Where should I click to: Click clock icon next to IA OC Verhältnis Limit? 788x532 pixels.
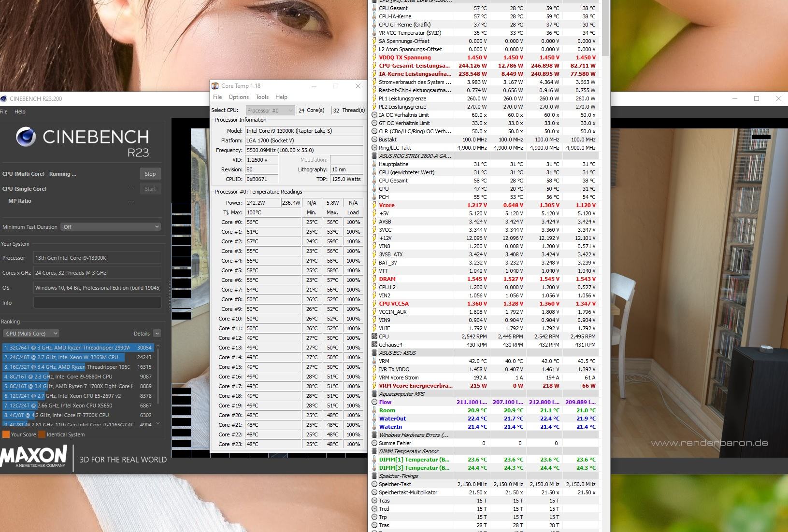[374, 115]
